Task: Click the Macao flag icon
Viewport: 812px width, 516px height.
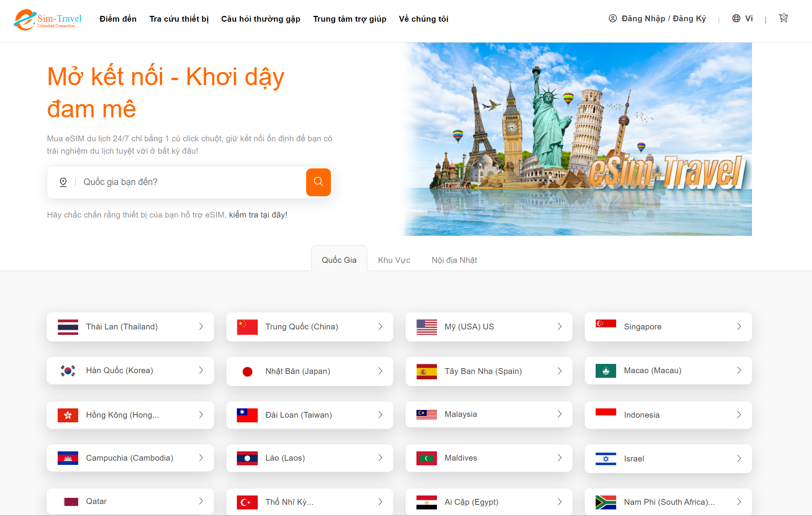Action: 606,371
